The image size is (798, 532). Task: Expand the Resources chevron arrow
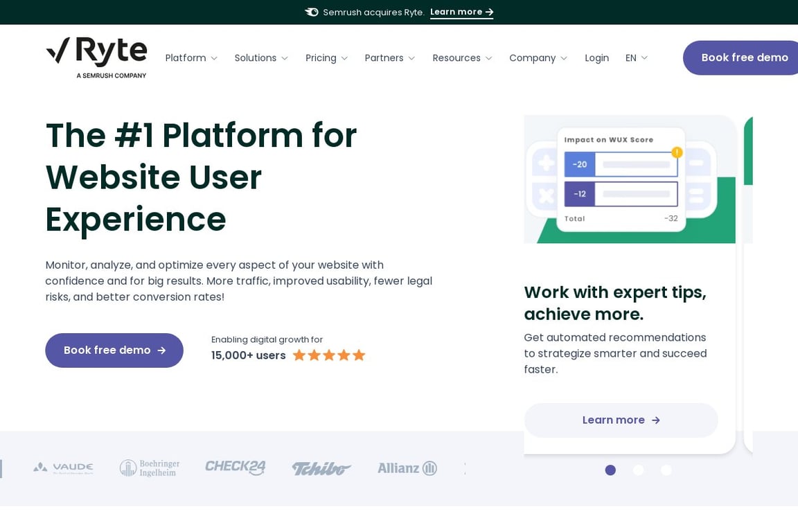[489, 59]
